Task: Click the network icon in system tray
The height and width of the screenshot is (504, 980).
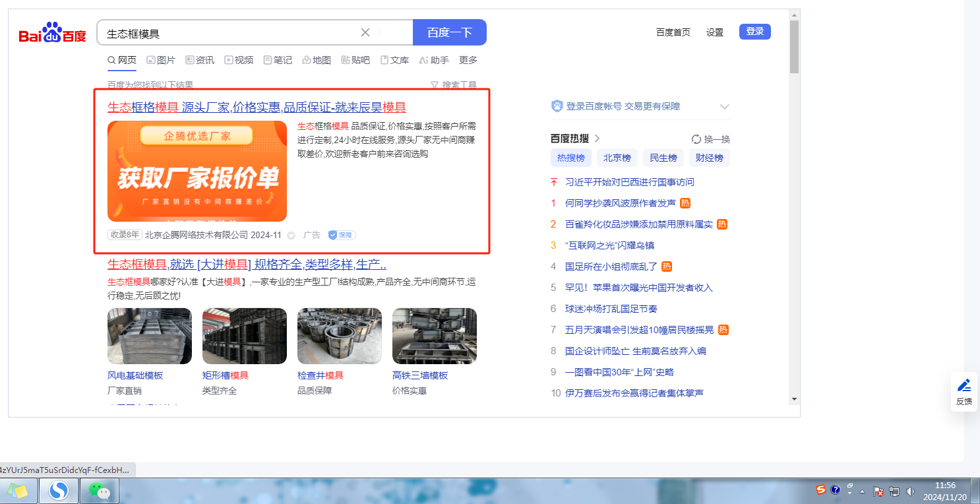Action: (894, 491)
